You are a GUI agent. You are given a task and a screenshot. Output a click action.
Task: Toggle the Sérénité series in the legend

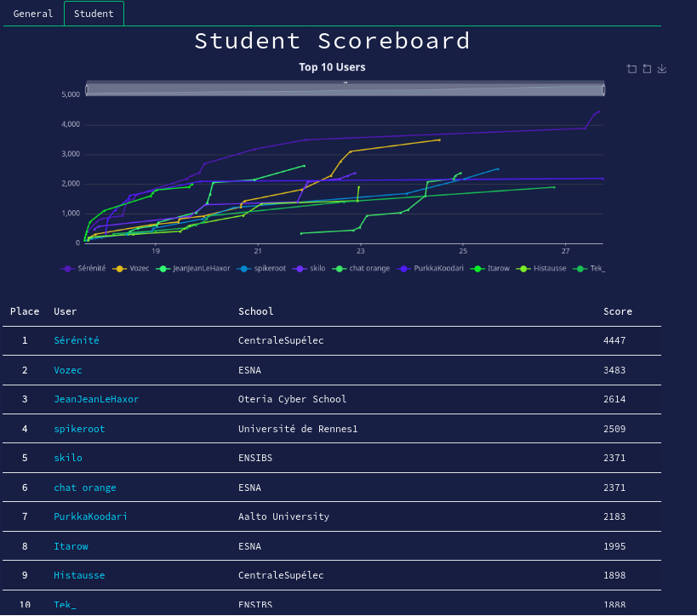(x=83, y=269)
